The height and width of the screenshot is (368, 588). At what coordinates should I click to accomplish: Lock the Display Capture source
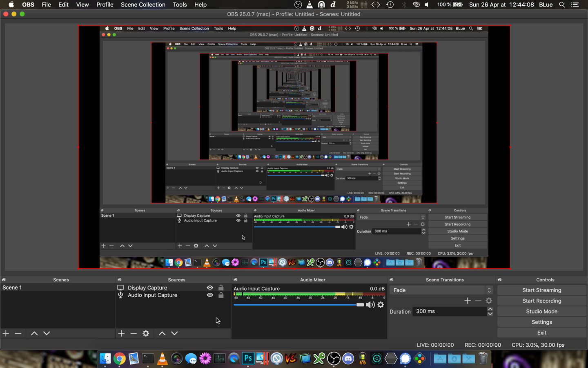(x=221, y=287)
